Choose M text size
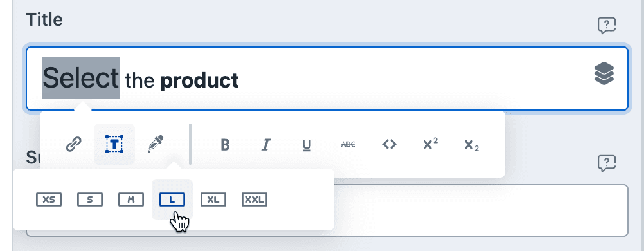Image resolution: width=644 pixels, height=251 pixels. coord(131,200)
